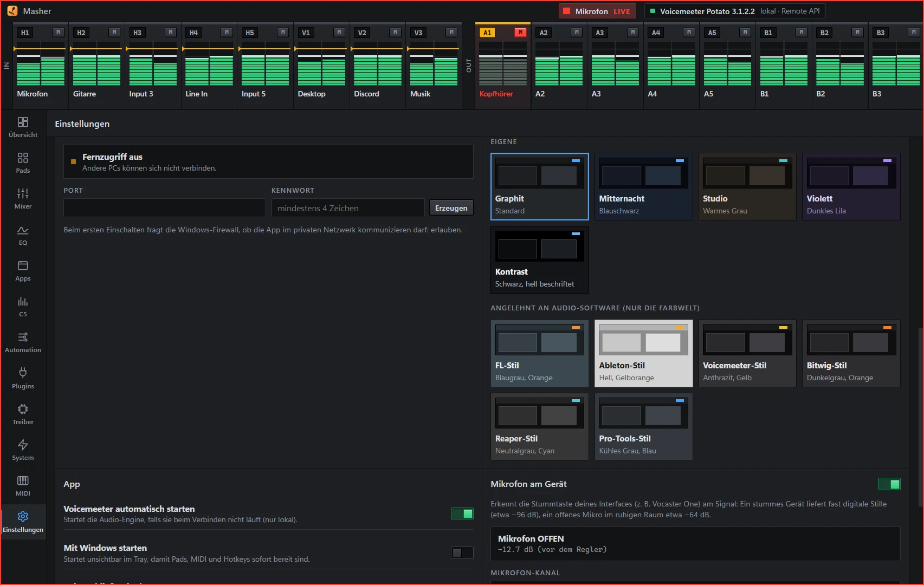Unmute the A1 Kopfhörer output
This screenshot has height=585, width=924.
[x=520, y=32]
